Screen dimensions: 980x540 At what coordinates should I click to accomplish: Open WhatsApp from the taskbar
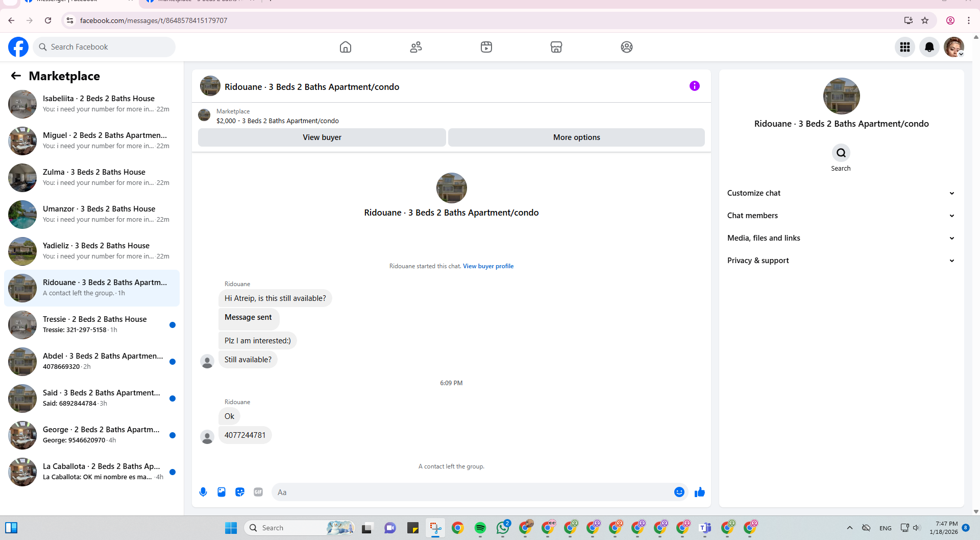(503, 528)
